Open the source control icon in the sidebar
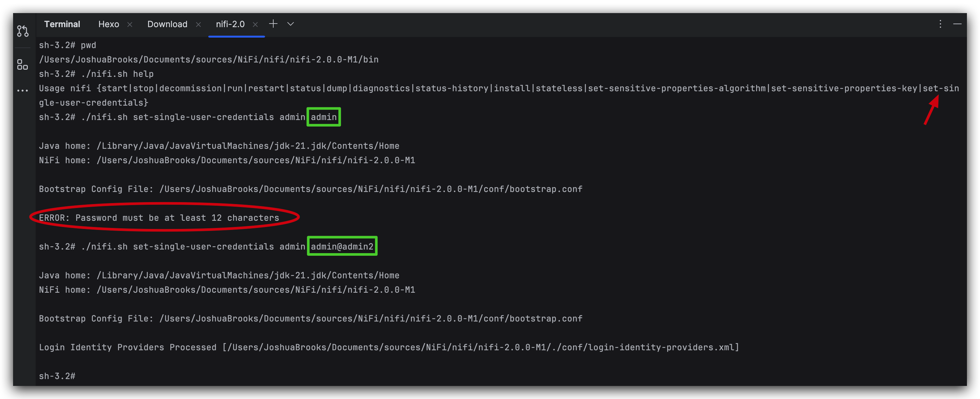The width and height of the screenshot is (980, 399). point(22,31)
